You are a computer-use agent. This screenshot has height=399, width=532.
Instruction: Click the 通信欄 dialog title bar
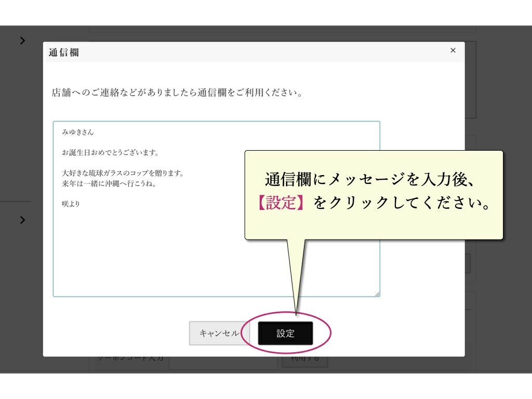coord(156,52)
